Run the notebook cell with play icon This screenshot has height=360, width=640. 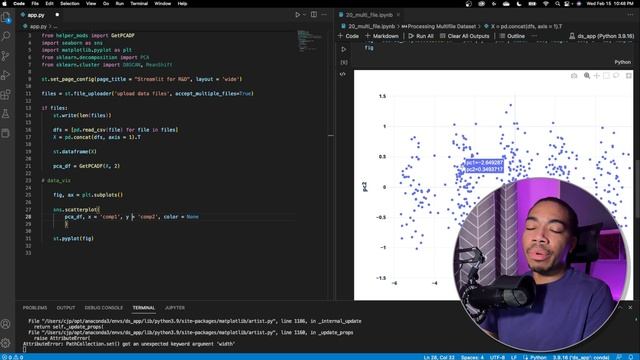point(344,49)
